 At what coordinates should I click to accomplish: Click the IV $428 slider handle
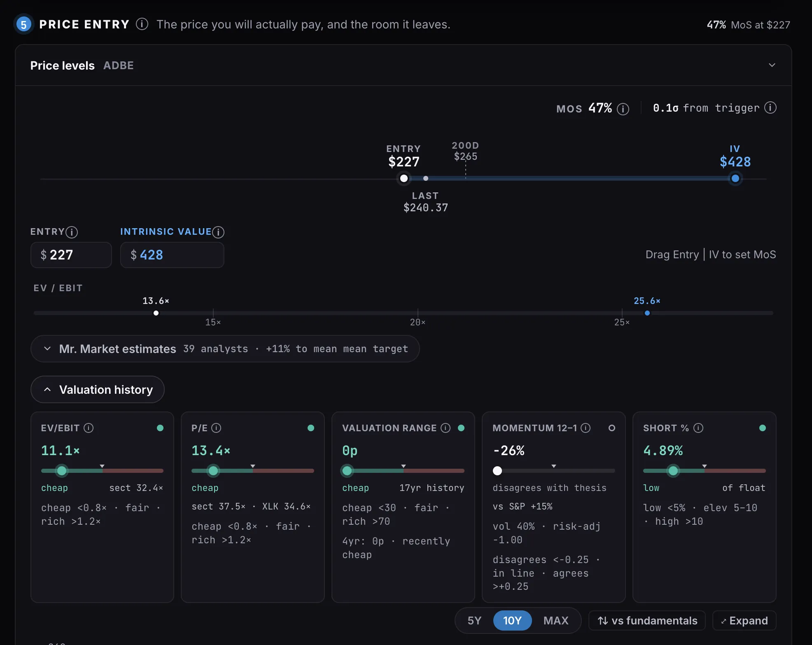click(735, 178)
